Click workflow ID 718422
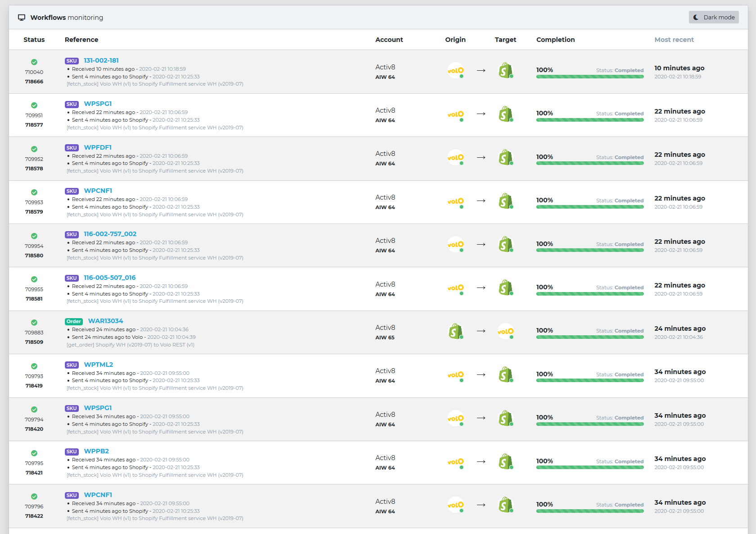This screenshot has height=534, width=756. click(x=34, y=516)
